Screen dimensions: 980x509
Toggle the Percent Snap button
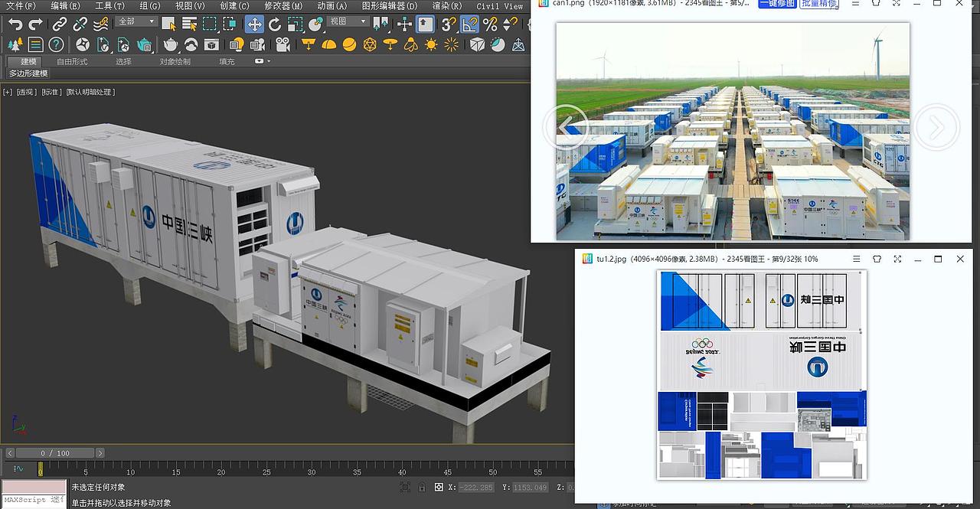point(490,24)
